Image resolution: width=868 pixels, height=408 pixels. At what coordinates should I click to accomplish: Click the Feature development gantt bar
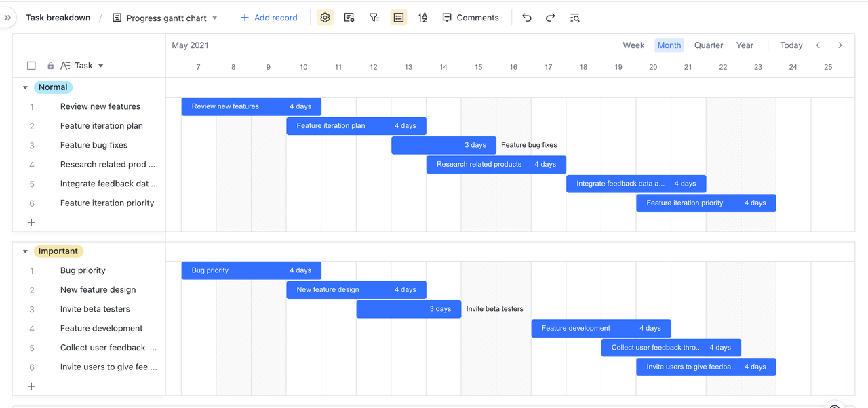[x=601, y=329]
